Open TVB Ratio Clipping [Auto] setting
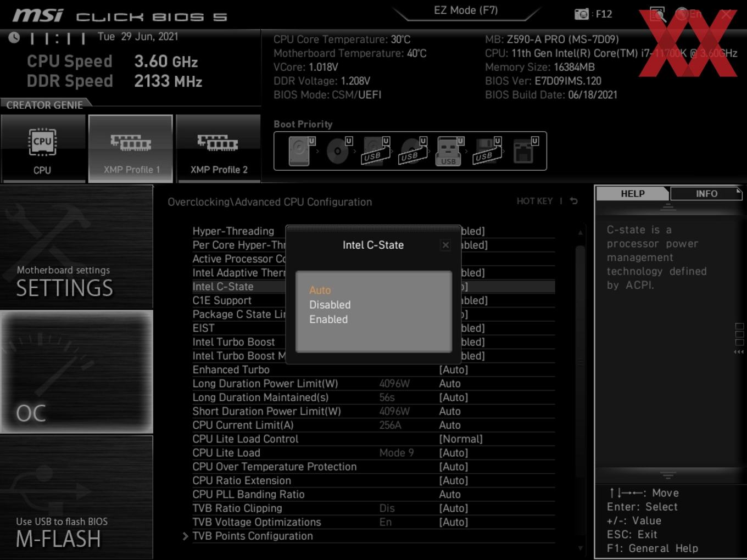 point(374,508)
